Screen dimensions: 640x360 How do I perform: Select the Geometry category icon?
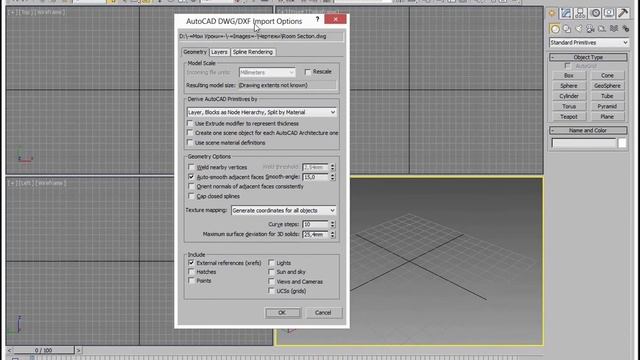[x=555, y=29]
